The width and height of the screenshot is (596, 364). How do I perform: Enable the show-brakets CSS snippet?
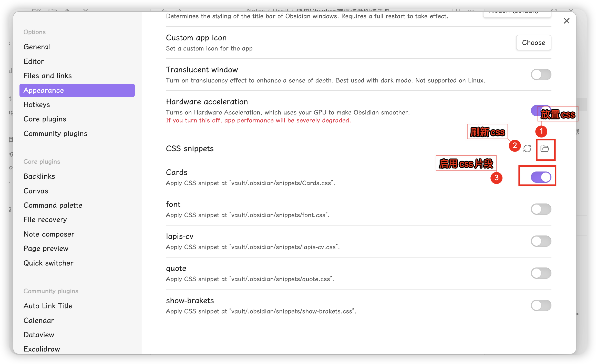coord(541,305)
